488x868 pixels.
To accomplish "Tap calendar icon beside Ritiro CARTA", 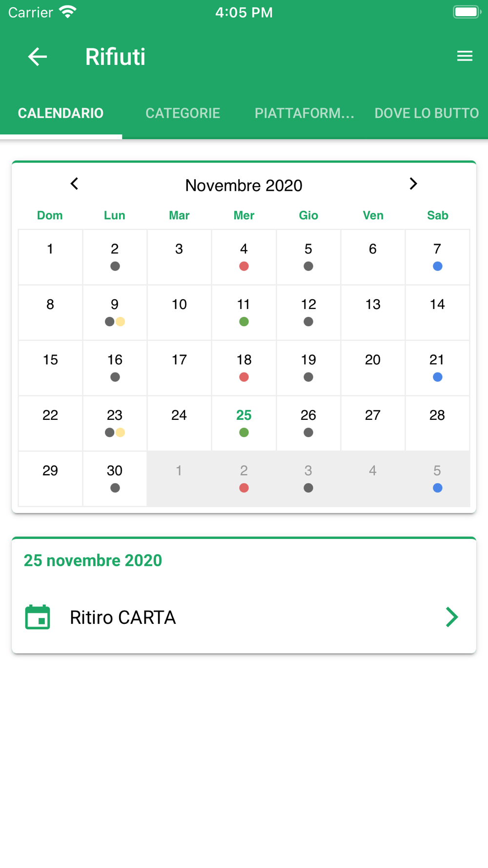I will (x=38, y=617).
